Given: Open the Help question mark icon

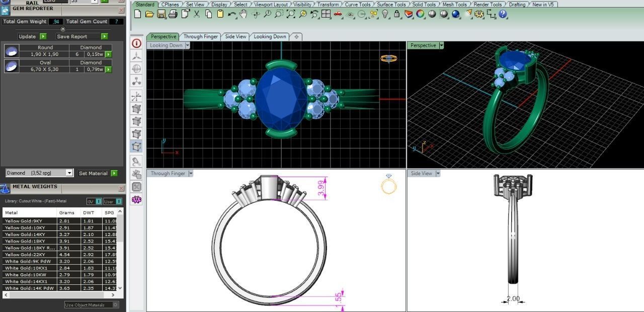Looking at the screenshot, I should coord(503,14).
